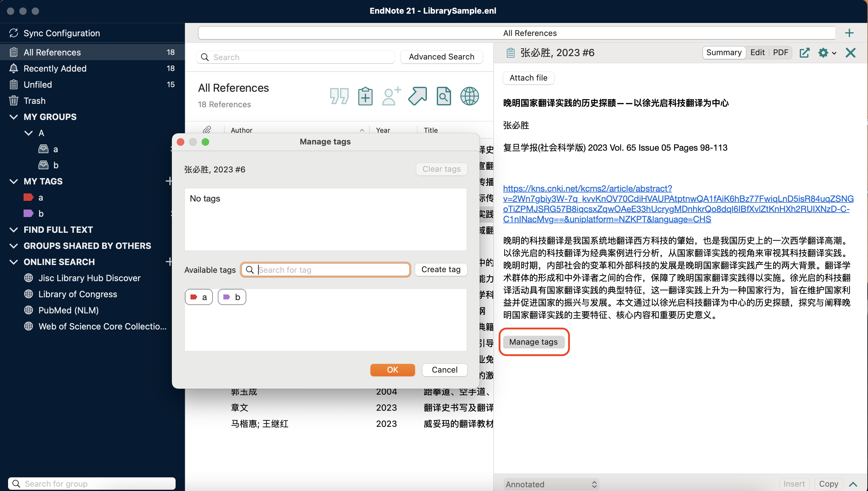
Task: Click the new reference clipboard icon
Action: point(365,96)
